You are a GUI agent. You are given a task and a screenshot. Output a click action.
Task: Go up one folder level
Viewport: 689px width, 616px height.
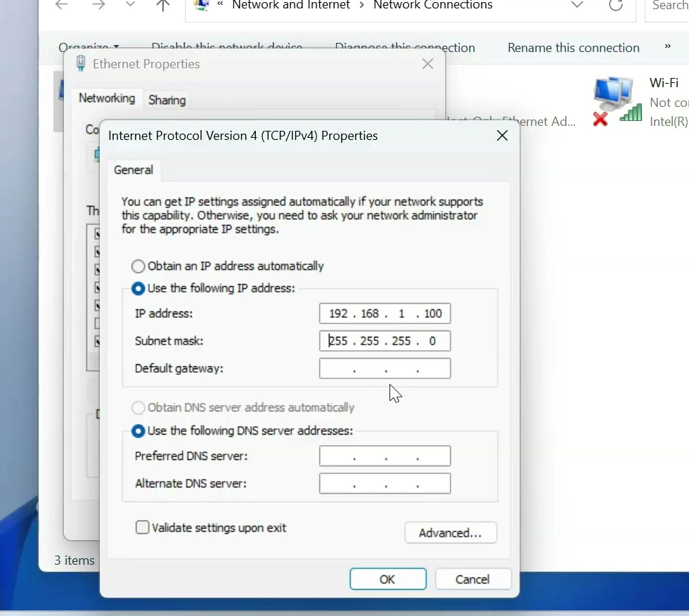pyautogui.click(x=163, y=5)
